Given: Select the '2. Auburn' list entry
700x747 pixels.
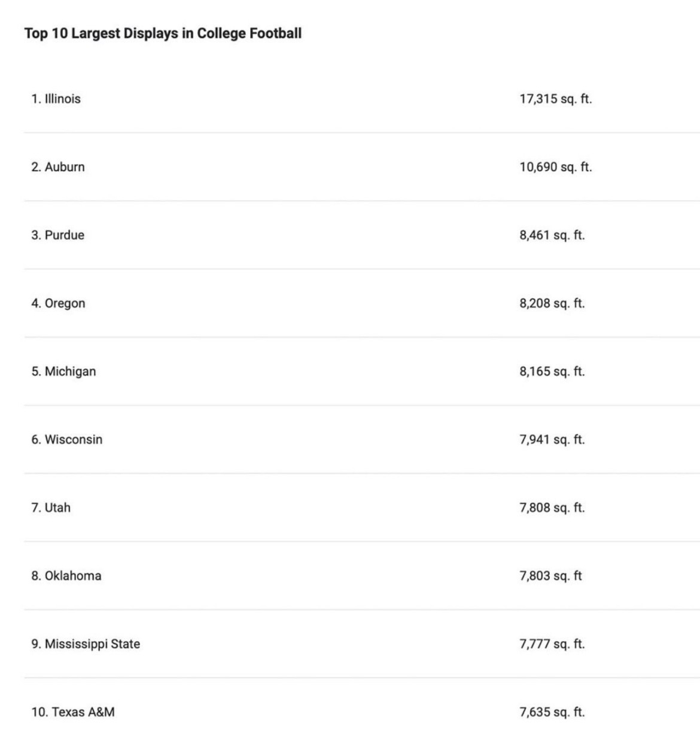Looking at the screenshot, I should click(58, 167).
